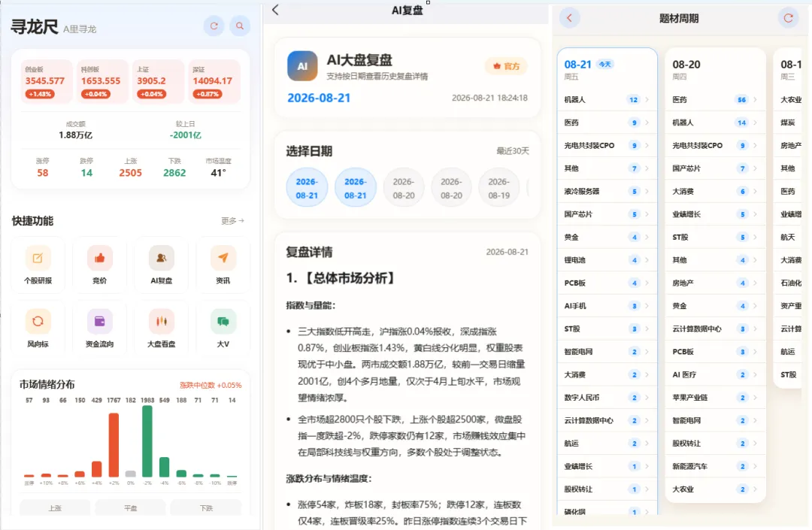Screen dimensions: 812x530
Task: Open 大盘看盘 candlestick shortcut icon
Action: point(161,322)
